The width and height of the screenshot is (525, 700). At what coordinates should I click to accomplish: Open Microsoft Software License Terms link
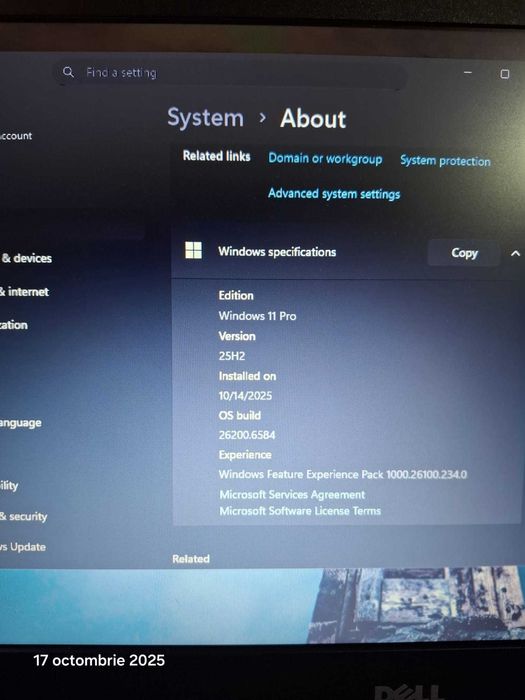click(x=300, y=511)
